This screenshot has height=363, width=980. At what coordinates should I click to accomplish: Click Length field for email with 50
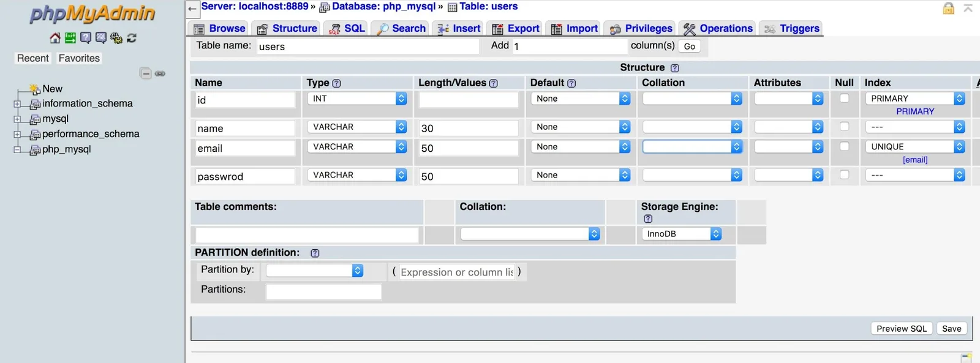[x=469, y=148]
